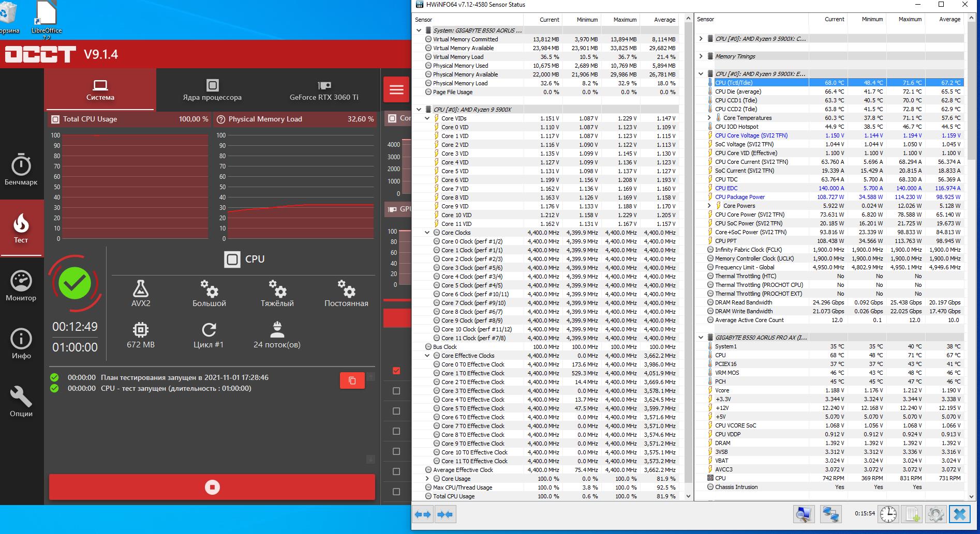The height and width of the screenshot is (534, 980).
Task: Reset HWiNFO timer with the clock icon
Action: pyautogui.click(x=888, y=514)
